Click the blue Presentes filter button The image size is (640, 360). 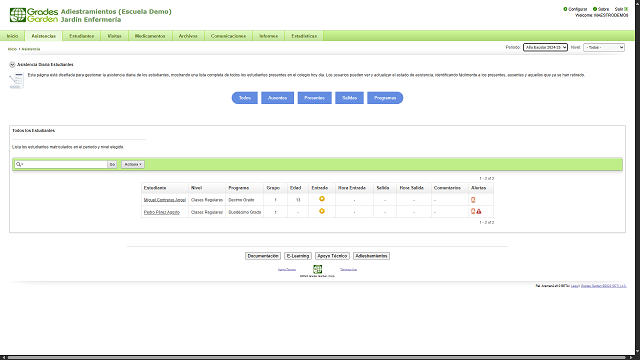314,98
